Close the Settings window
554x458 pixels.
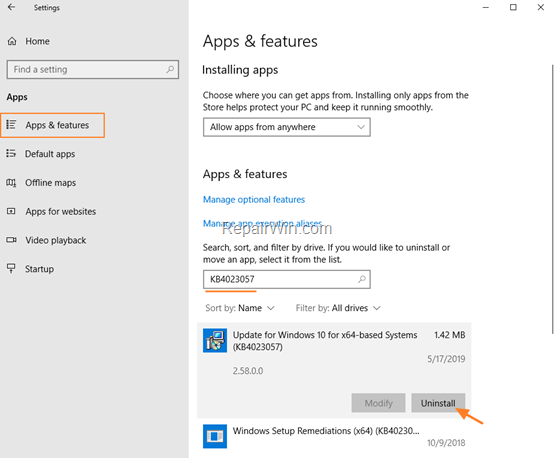541,7
